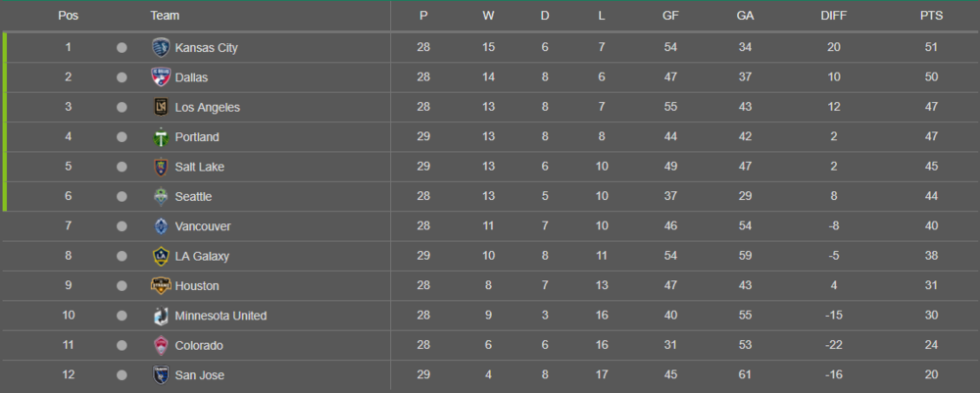The width and height of the screenshot is (980, 393).
Task: Open the San Jose team link
Action: click(x=199, y=375)
